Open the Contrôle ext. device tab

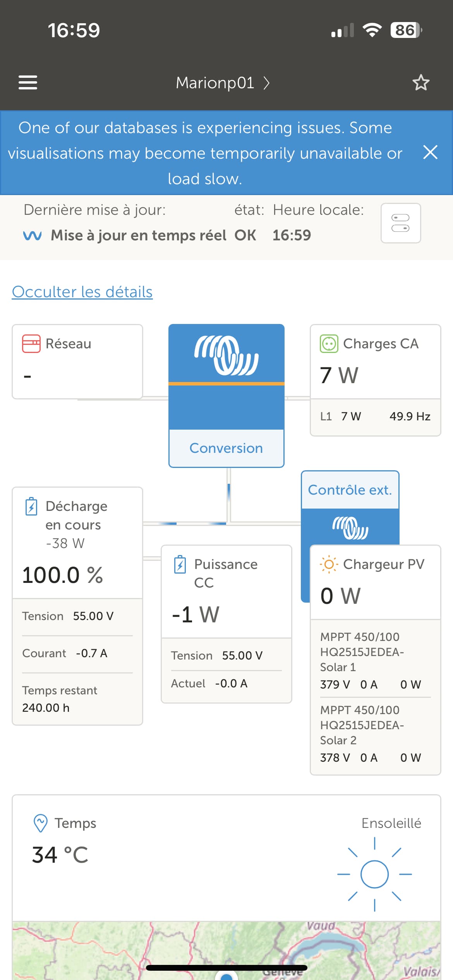coord(350,490)
